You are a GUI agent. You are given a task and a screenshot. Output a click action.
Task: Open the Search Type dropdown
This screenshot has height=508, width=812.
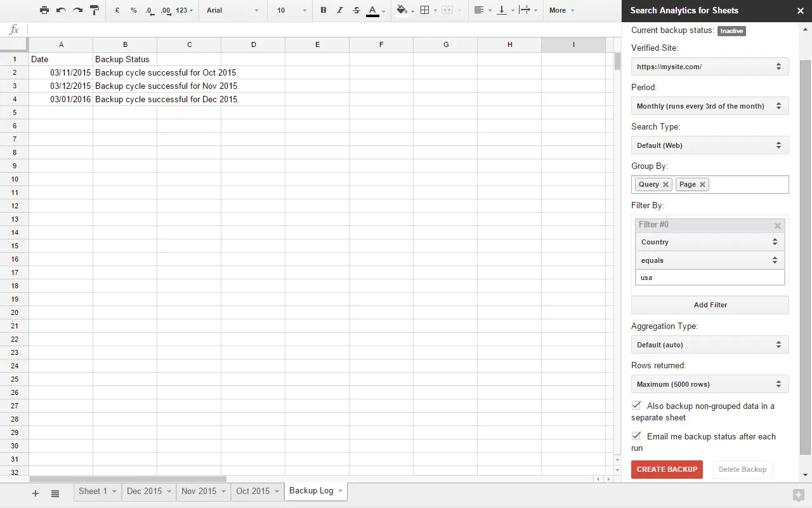pyautogui.click(x=710, y=145)
